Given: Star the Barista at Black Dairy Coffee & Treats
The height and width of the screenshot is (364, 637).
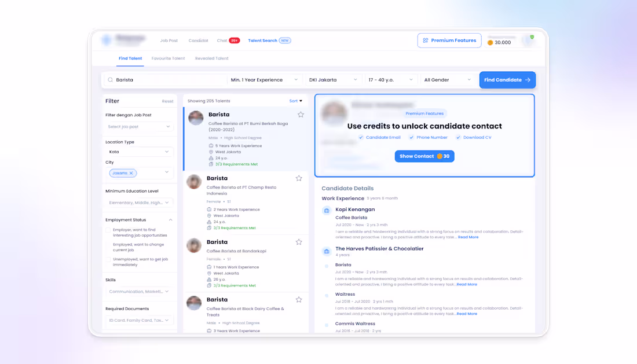Looking at the screenshot, I should pyautogui.click(x=299, y=300).
